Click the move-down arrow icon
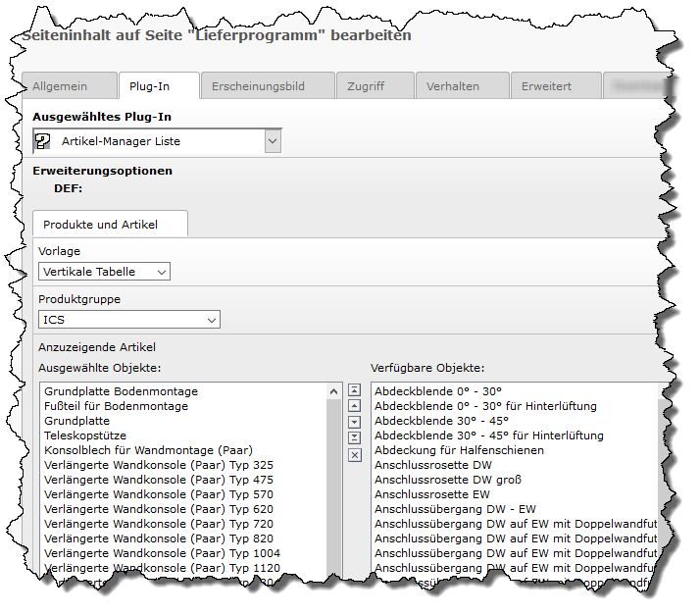The image size is (700, 615). tap(355, 422)
